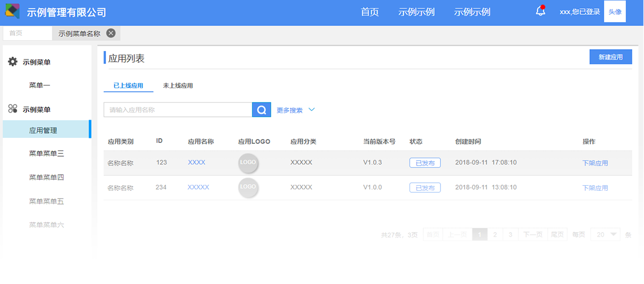644x284 pixels.
Task: Open 首页 in the top navigation
Action: (370, 12)
